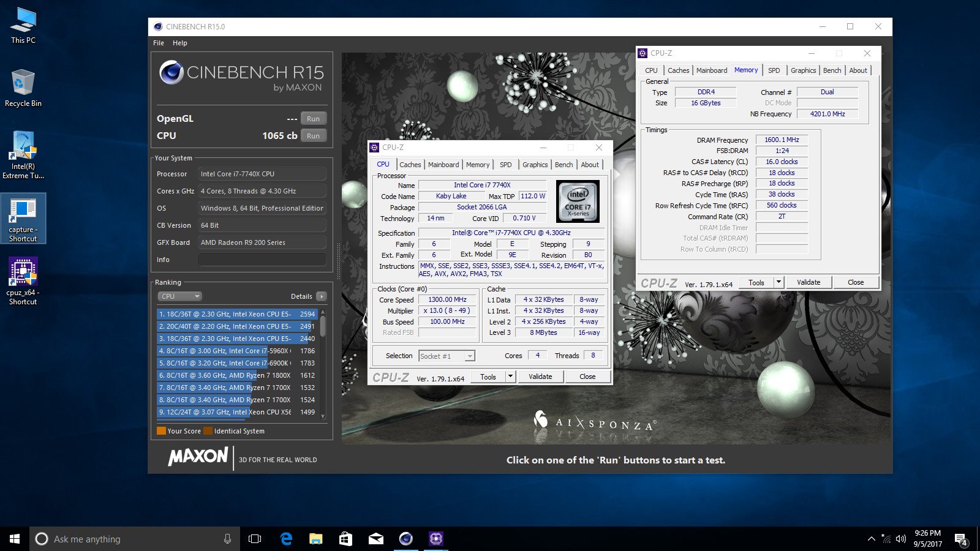Click the Your Score orange legend swatch
Viewport: 980px width, 551px height.
162,431
